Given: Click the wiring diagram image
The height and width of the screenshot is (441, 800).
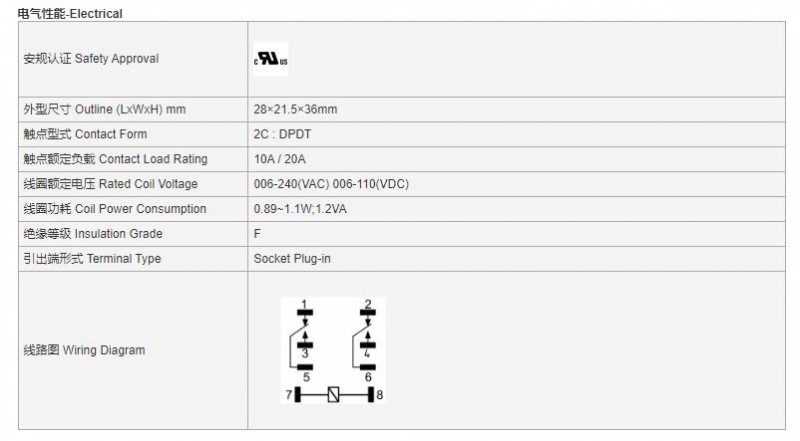Looking at the screenshot, I should point(333,350).
